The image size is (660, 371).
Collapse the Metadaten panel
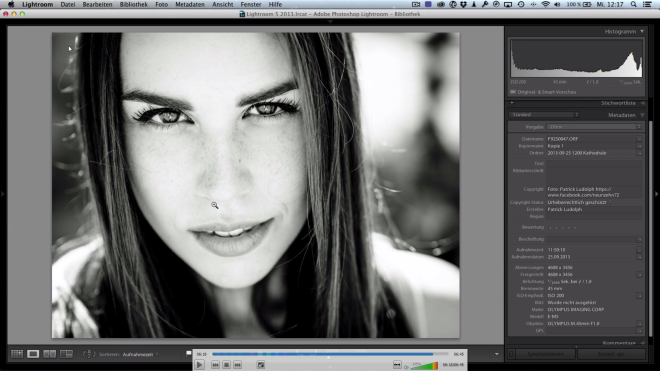coord(642,115)
